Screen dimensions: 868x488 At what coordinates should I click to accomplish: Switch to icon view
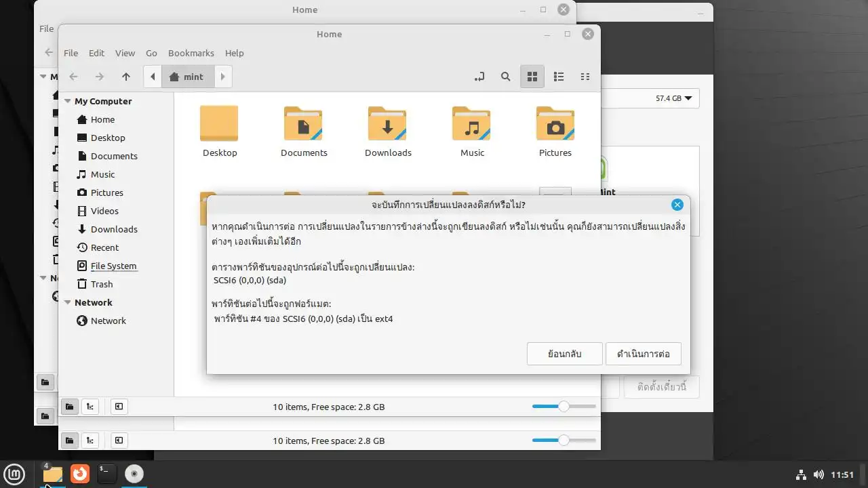point(532,77)
